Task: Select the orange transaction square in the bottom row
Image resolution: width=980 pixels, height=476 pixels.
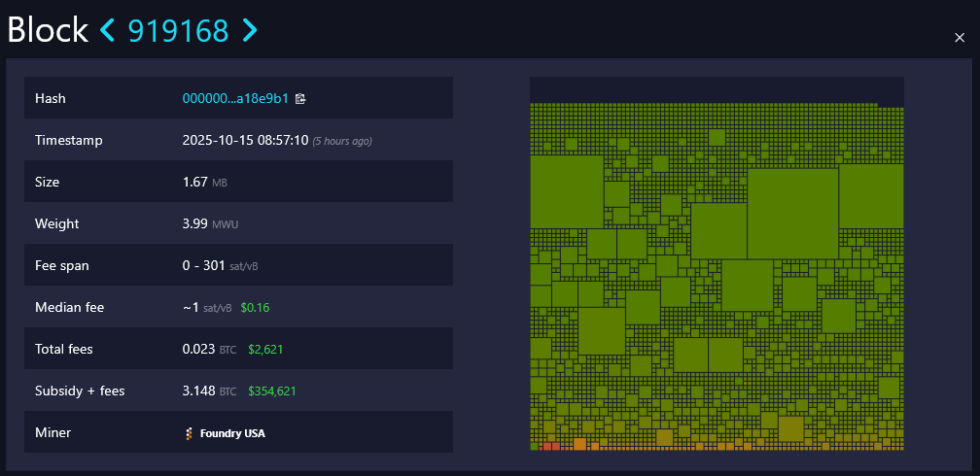Action: pyautogui.click(x=579, y=445)
